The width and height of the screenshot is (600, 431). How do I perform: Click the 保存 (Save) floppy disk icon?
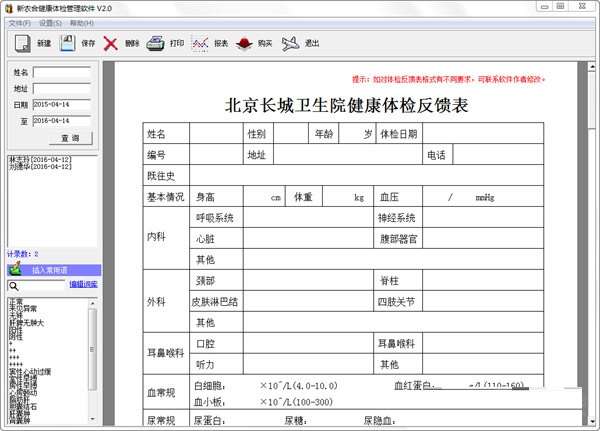(68, 44)
